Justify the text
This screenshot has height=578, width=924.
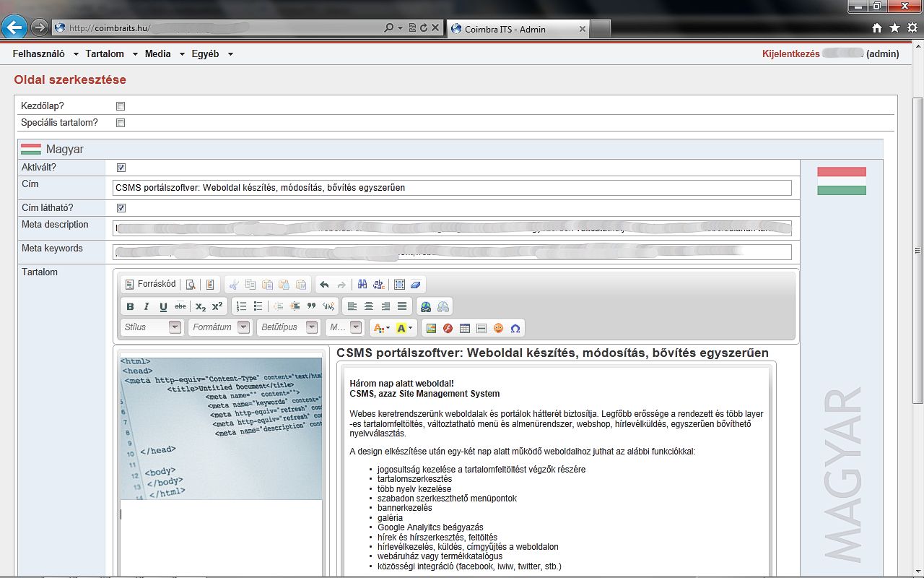(x=402, y=306)
